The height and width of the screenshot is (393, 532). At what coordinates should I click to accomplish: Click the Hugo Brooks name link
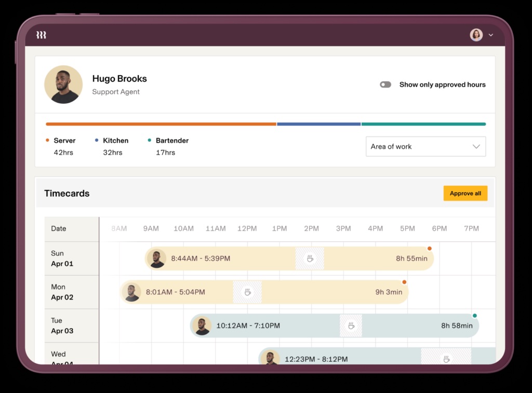(x=119, y=78)
